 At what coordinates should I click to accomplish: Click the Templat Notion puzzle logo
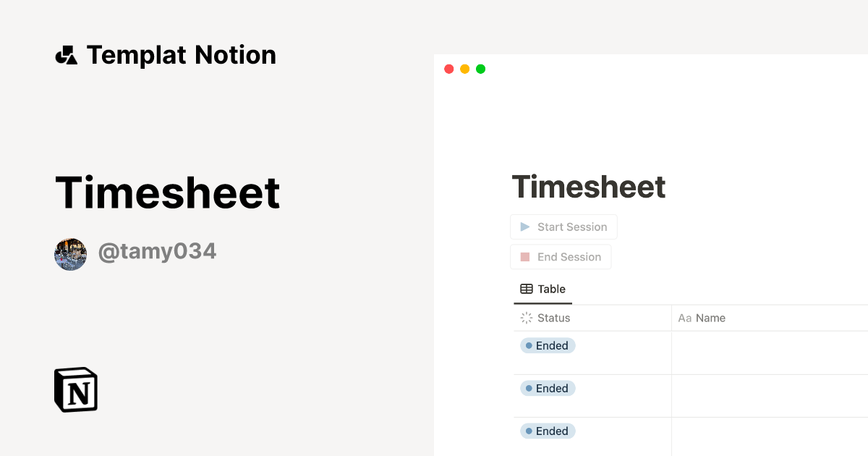(x=67, y=54)
